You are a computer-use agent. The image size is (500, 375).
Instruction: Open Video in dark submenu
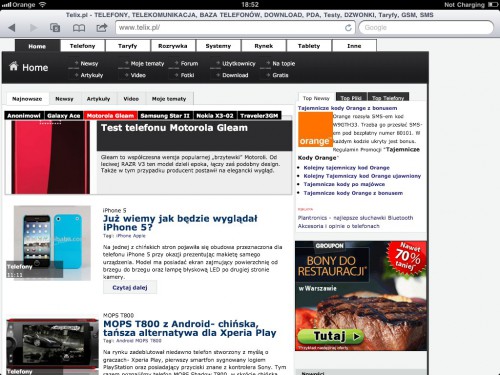[x=138, y=75]
